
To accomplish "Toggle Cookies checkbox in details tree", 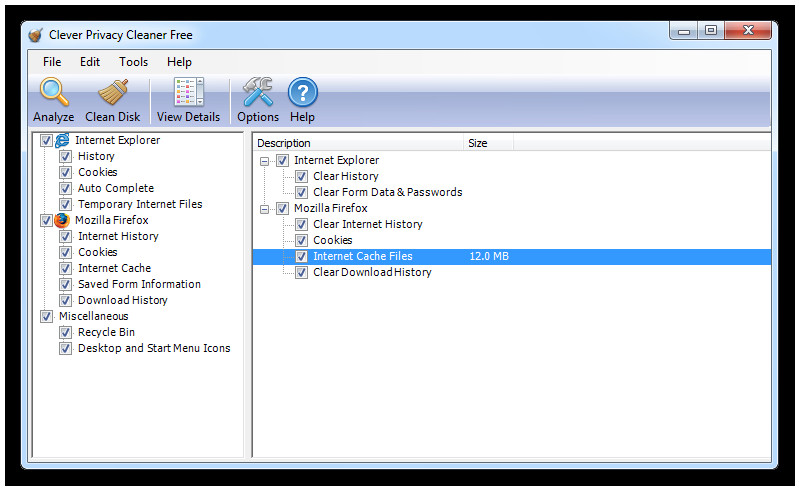I will tap(301, 240).
